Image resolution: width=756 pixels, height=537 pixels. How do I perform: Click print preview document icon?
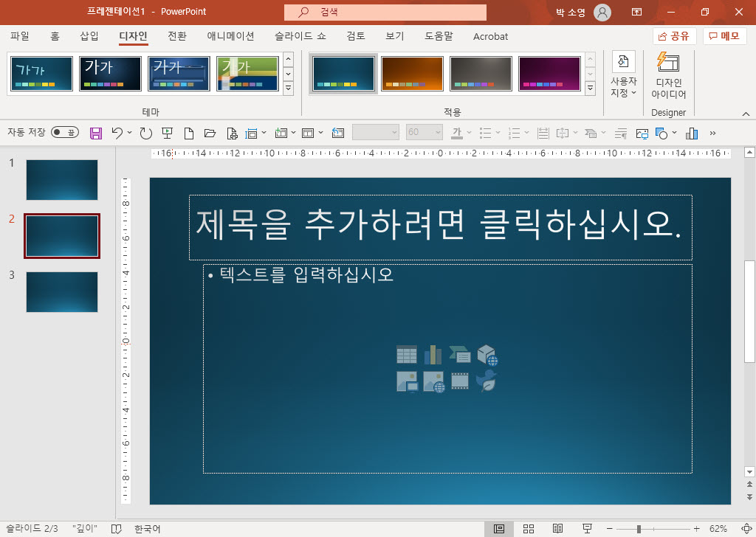[232, 133]
